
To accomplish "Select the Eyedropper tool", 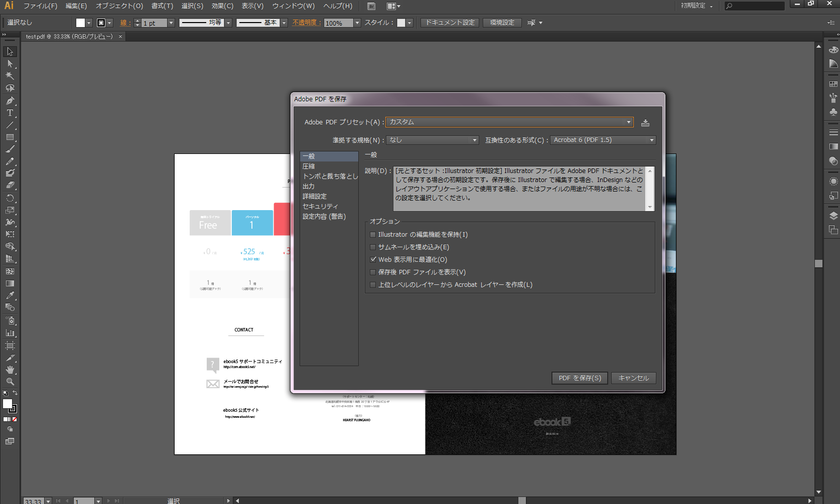I will point(10,295).
